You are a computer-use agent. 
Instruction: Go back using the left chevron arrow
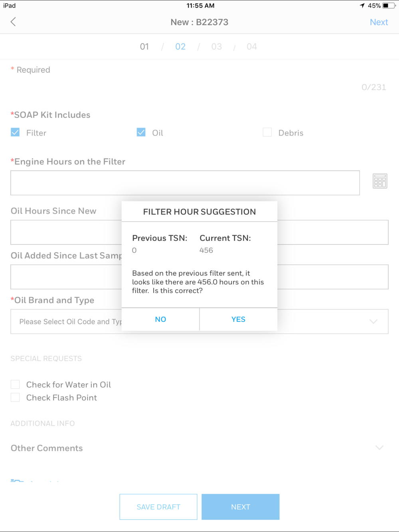pyautogui.click(x=13, y=22)
